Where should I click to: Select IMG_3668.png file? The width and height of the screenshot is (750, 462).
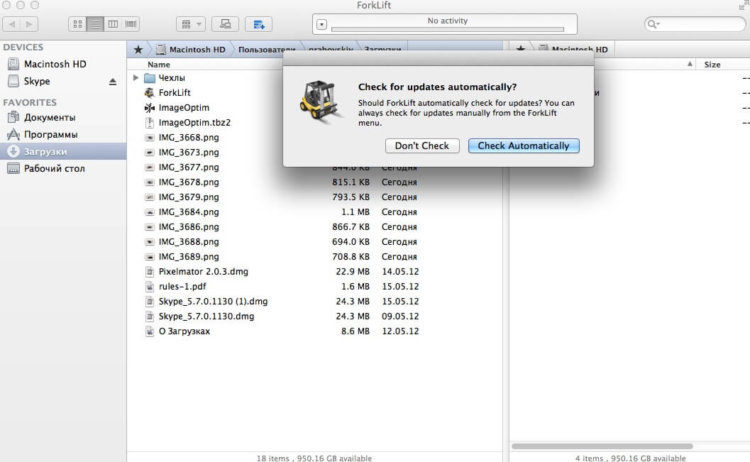(x=188, y=137)
